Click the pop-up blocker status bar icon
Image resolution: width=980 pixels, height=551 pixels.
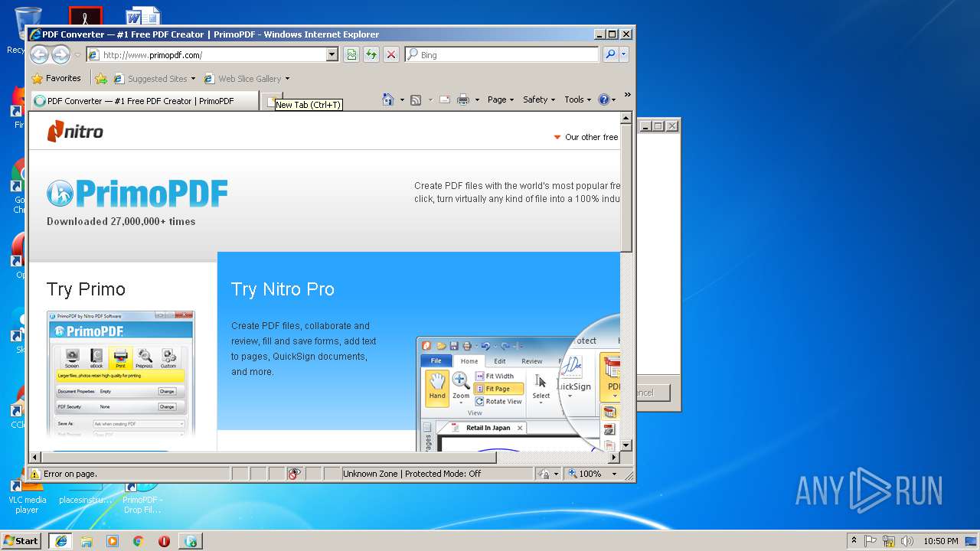pos(294,474)
